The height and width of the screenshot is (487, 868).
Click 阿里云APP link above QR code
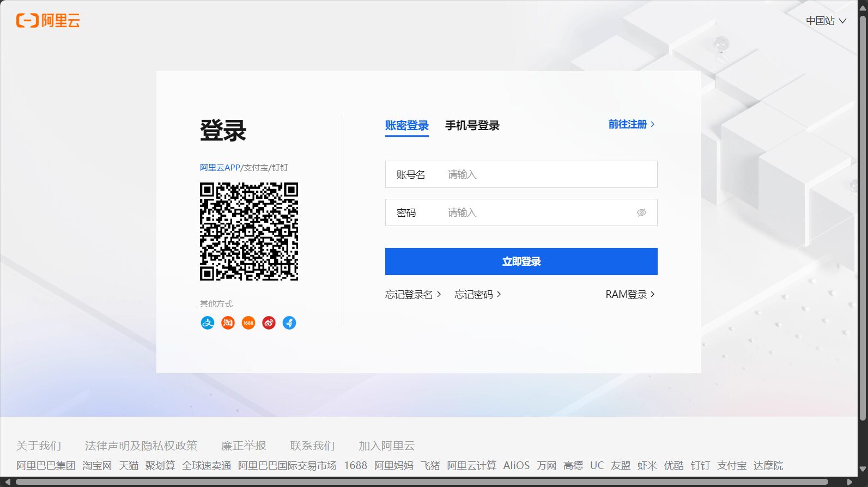tap(220, 167)
